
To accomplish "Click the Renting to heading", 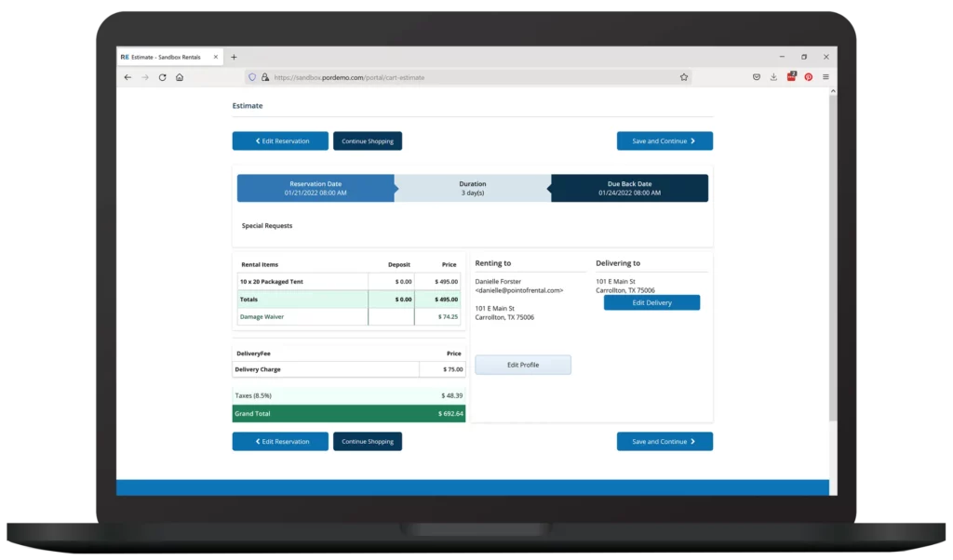I will [493, 263].
